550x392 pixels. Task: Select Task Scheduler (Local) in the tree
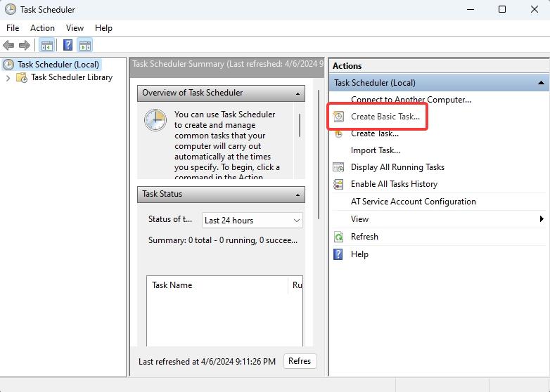(x=58, y=65)
